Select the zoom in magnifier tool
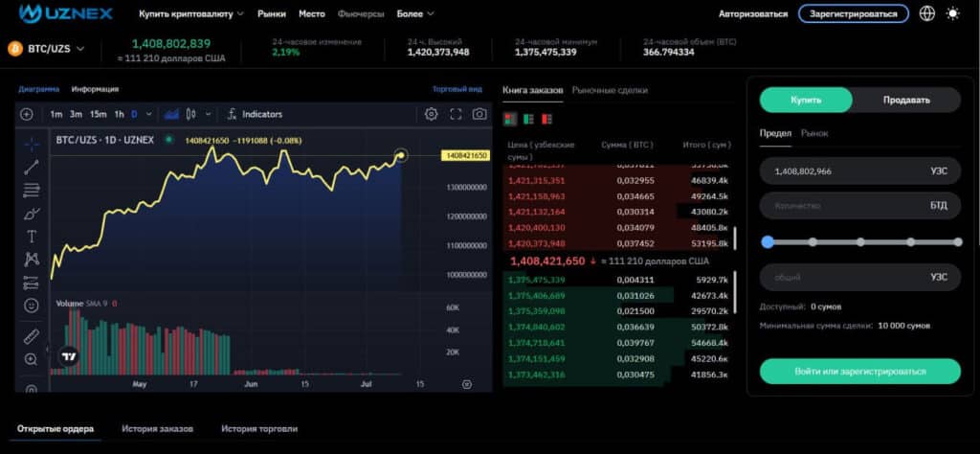 (32, 359)
